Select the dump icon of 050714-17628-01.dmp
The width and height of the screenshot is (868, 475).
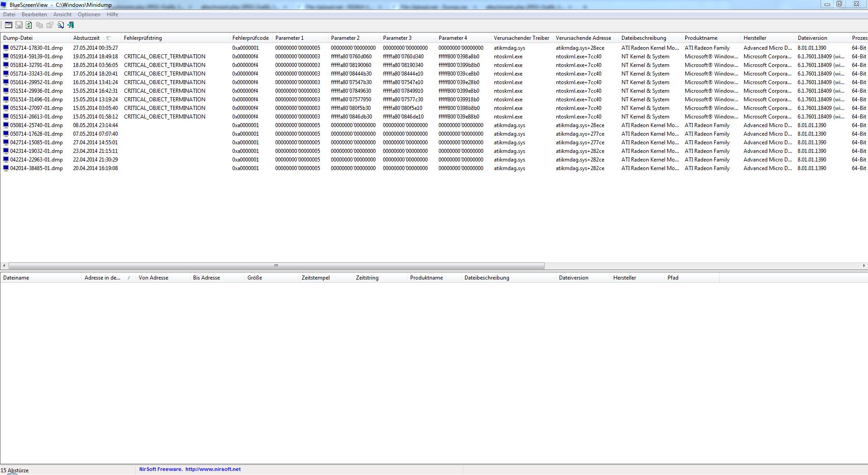(x=6, y=133)
